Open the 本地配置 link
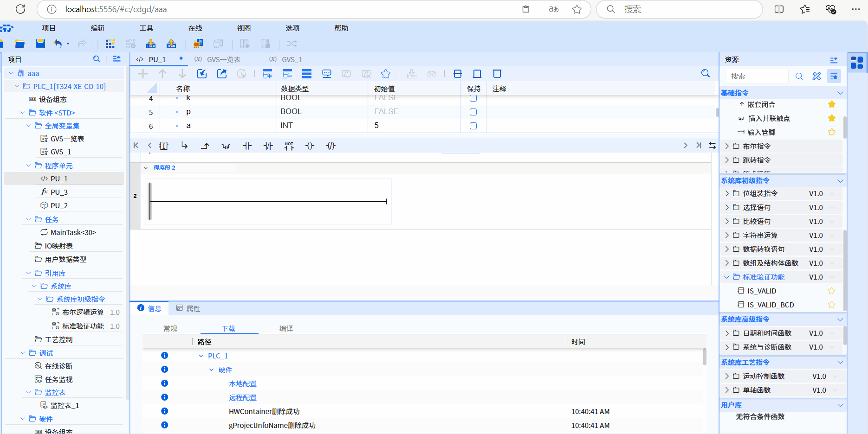The width and height of the screenshot is (868, 434). (x=242, y=383)
